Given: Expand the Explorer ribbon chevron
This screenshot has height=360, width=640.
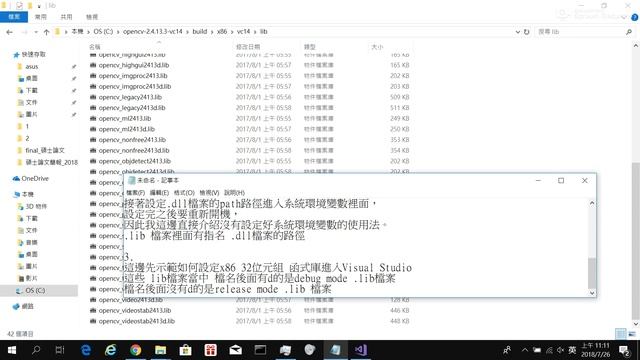Looking at the screenshot, I should [x=624, y=17].
